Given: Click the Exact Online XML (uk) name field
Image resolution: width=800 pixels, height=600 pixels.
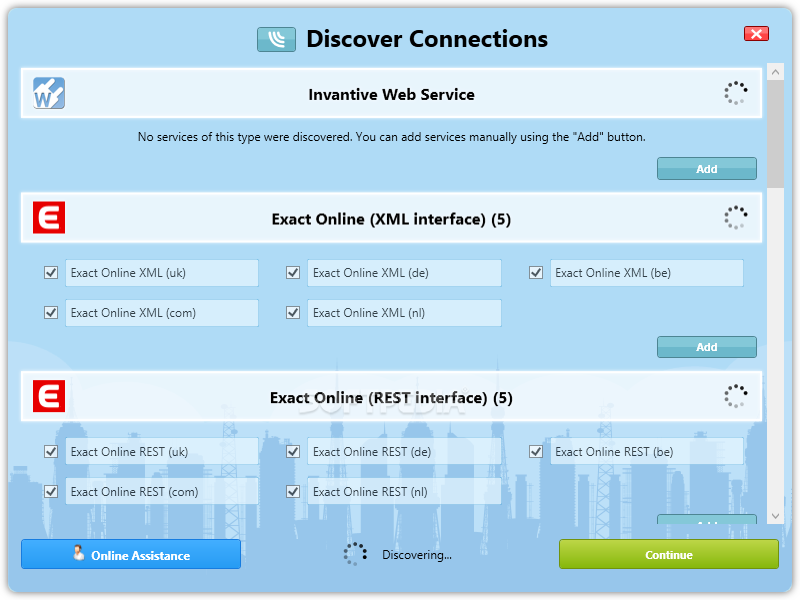Looking at the screenshot, I should pyautogui.click(x=162, y=273).
